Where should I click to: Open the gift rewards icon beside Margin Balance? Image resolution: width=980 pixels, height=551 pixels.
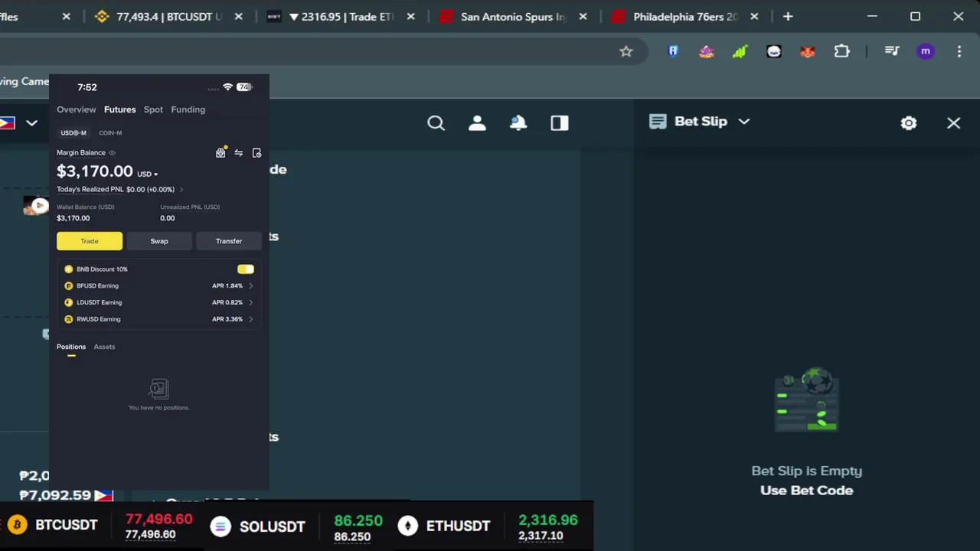220,153
